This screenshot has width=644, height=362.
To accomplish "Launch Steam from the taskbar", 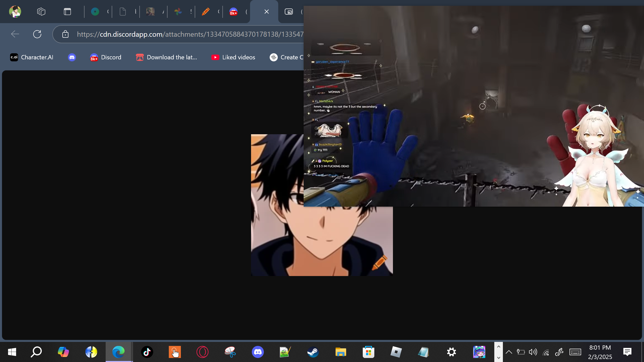I will [x=313, y=352].
